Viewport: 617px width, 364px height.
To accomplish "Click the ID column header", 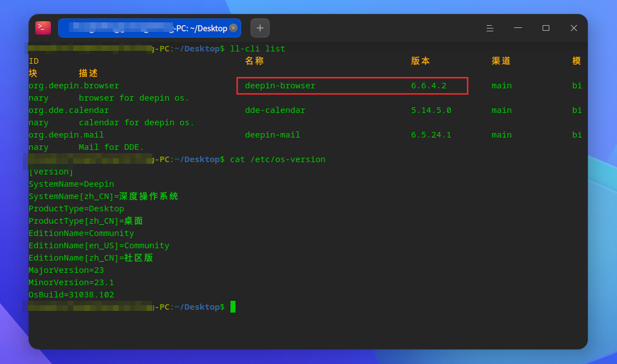I will click(34, 61).
